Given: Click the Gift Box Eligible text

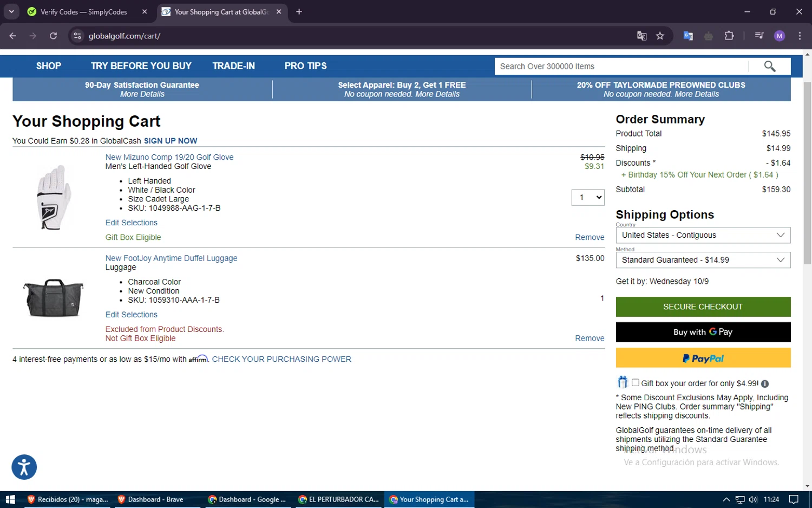Looking at the screenshot, I should pos(133,237).
